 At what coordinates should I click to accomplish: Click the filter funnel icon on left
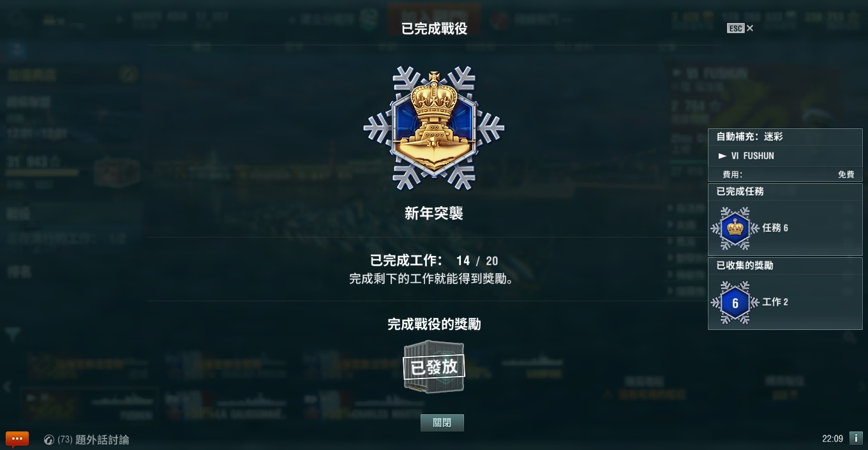pos(13,334)
